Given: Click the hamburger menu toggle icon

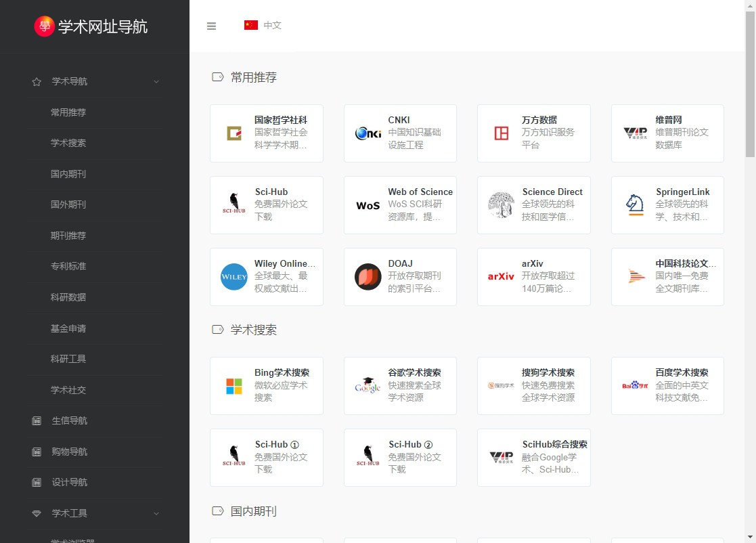Looking at the screenshot, I should tap(211, 26).
